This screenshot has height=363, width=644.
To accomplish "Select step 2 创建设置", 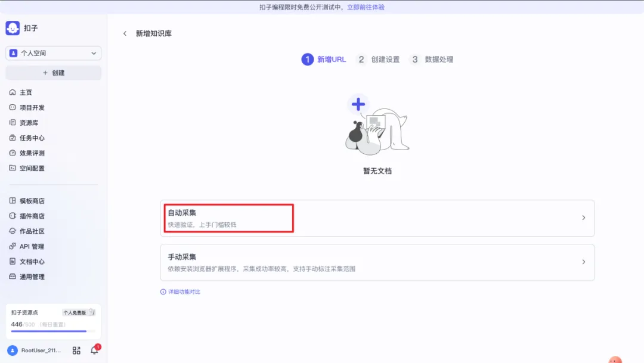I will pyautogui.click(x=378, y=59).
